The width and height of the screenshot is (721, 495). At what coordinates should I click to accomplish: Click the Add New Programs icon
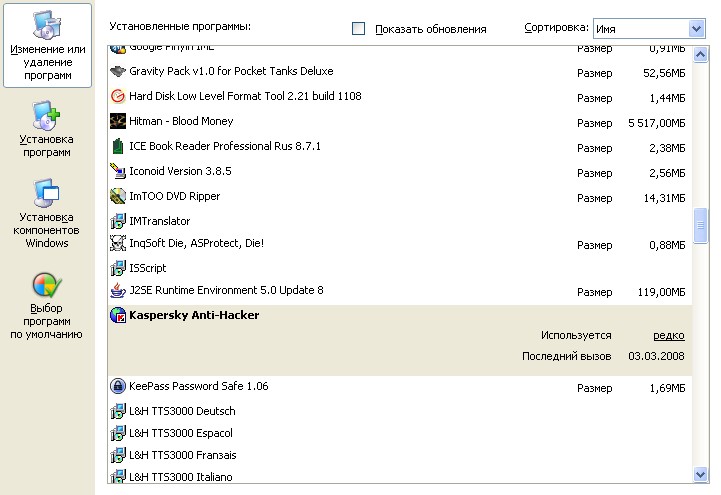coord(46,115)
